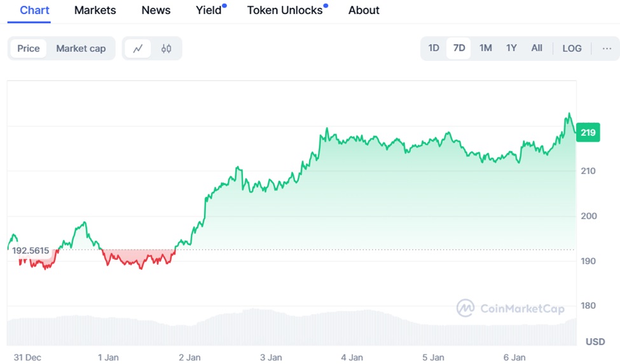Enable LOG scale
Viewport: 620px width, 364px height.
(x=572, y=48)
